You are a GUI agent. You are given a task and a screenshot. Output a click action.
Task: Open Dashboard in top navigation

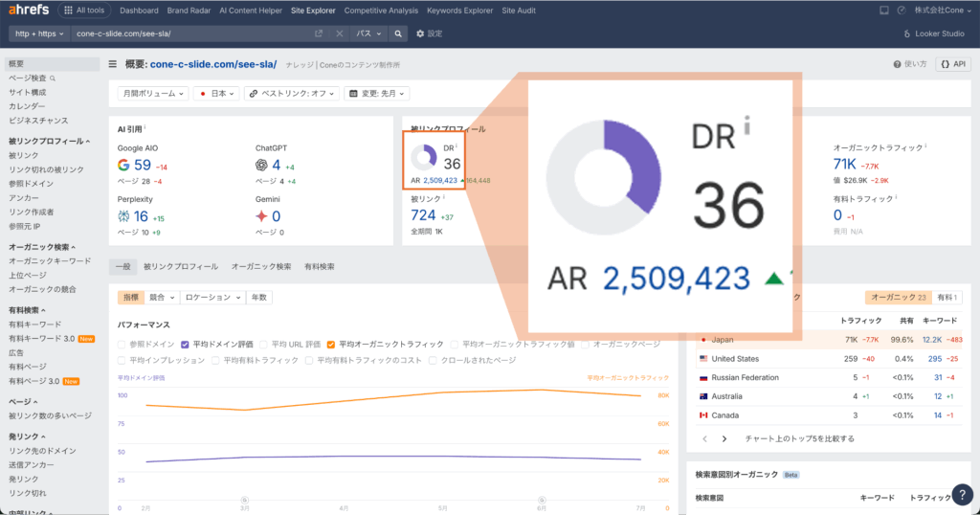[139, 11]
